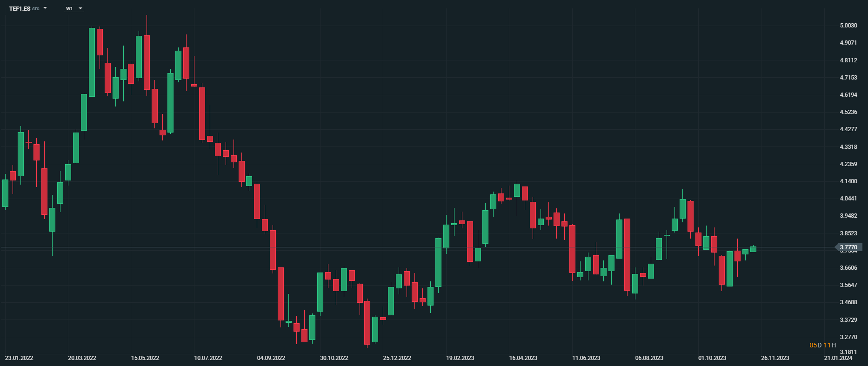
Task: Select the 01.10.2023 date label
Action: pyautogui.click(x=712, y=358)
